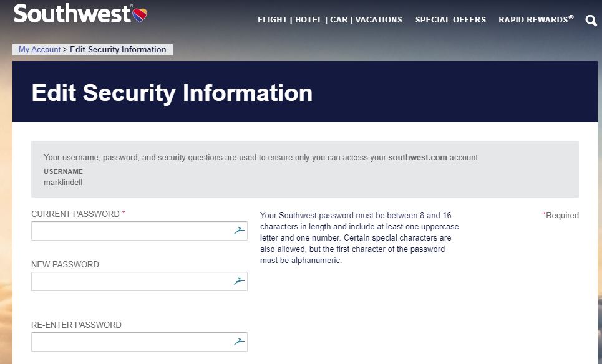Open the FLIGHT navigation menu
This screenshot has height=364, width=602.
pyautogui.click(x=272, y=20)
